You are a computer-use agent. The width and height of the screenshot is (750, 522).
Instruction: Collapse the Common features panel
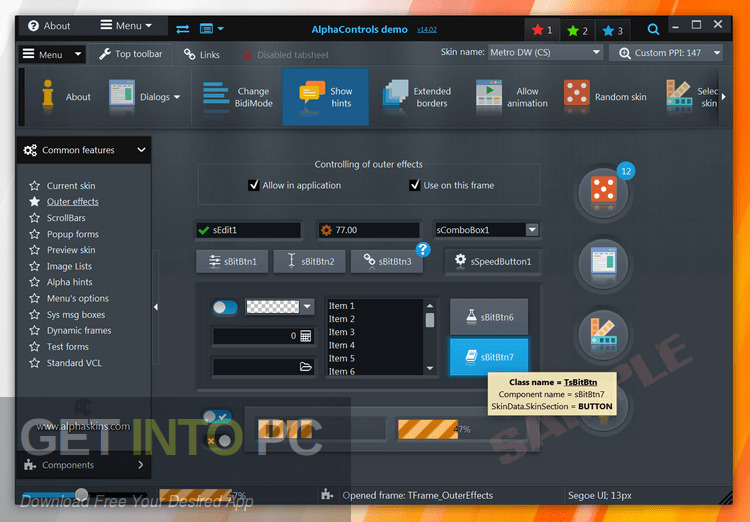point(141,150)
